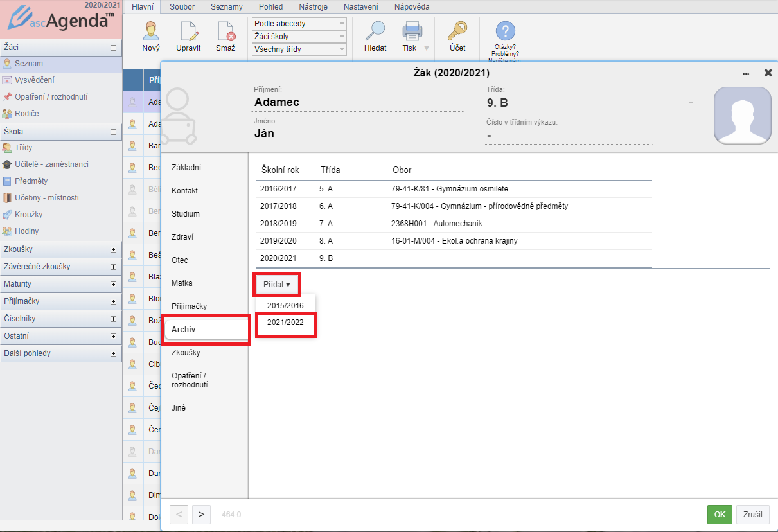Expand the Závěrečné zkoušky section
This screenshot has width=778, height=532.
tap(113, 267)
